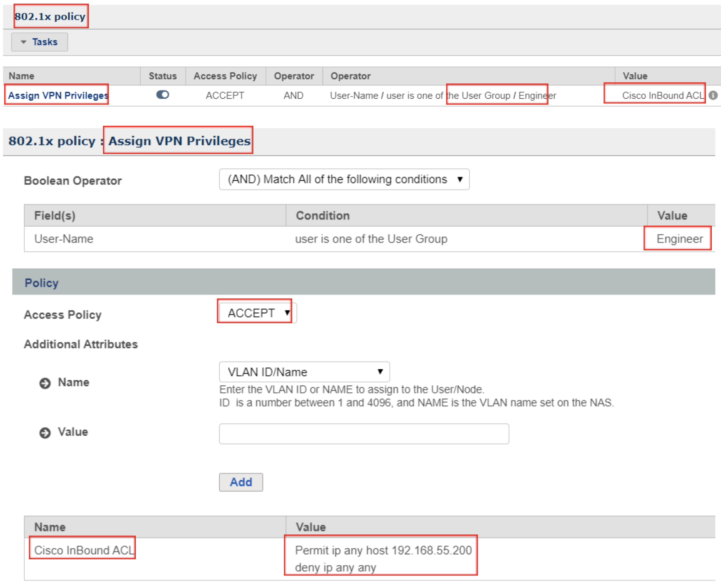721x588 pixels.
Task: Expand the Boolean Operator dropdown
Action: (344, 179)
